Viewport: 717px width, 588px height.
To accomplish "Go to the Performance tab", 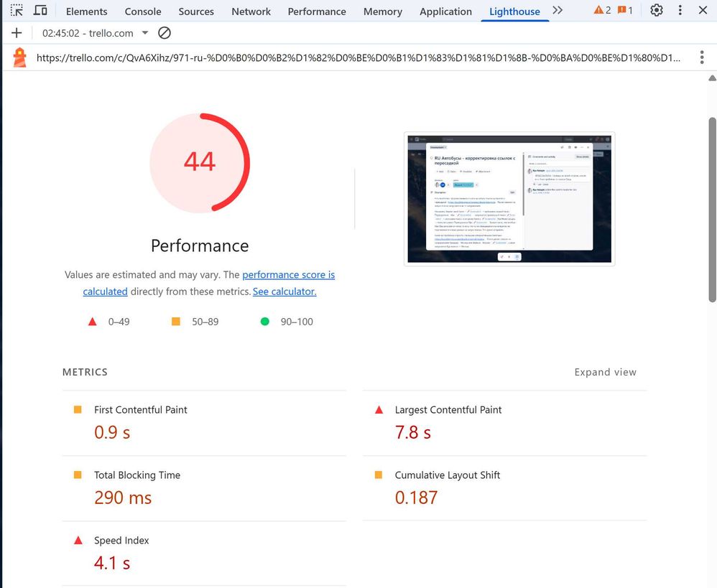I will (x=317, y=11).
